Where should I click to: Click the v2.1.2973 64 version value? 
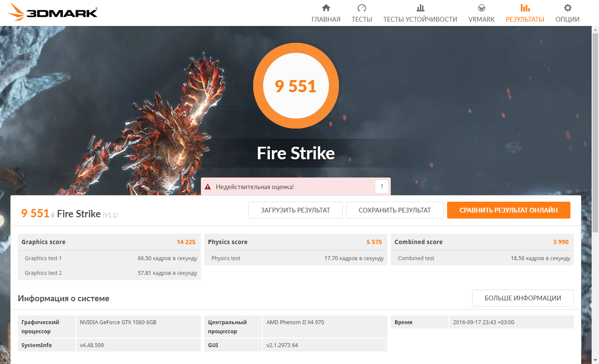pyautogui.click(x=282, y=345)
